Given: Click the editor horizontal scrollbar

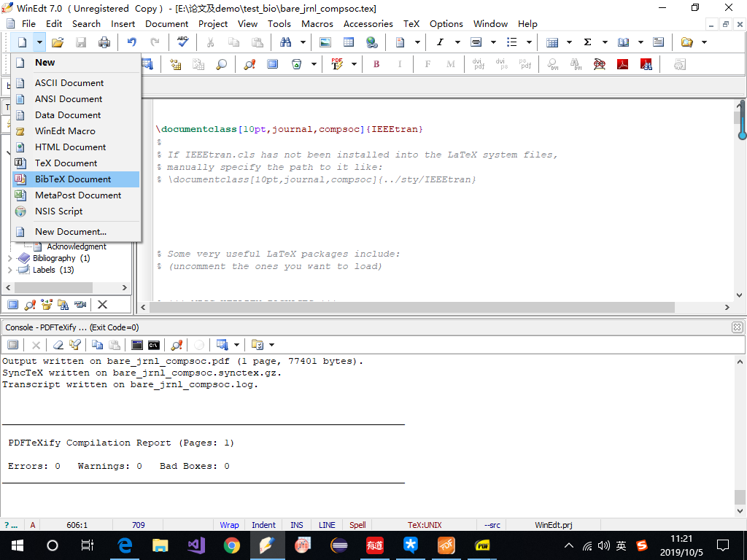Looking at the screenshot, I should click(x=412, y=307).
